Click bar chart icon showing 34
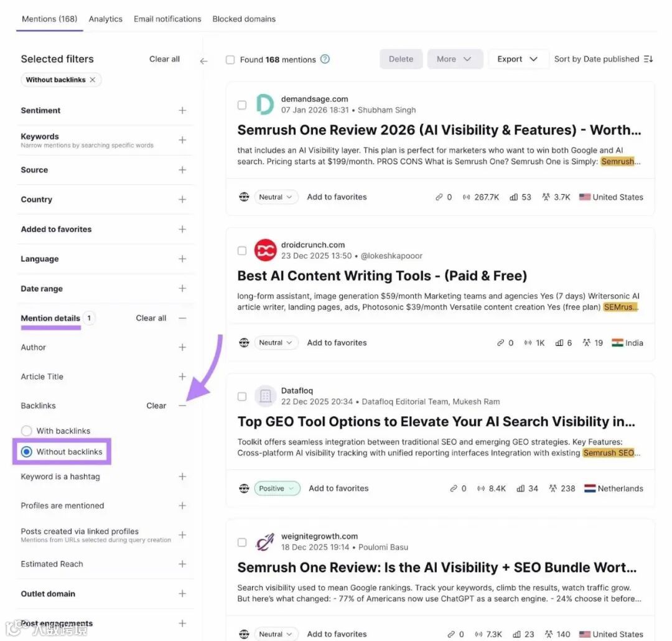 [520, 489]
